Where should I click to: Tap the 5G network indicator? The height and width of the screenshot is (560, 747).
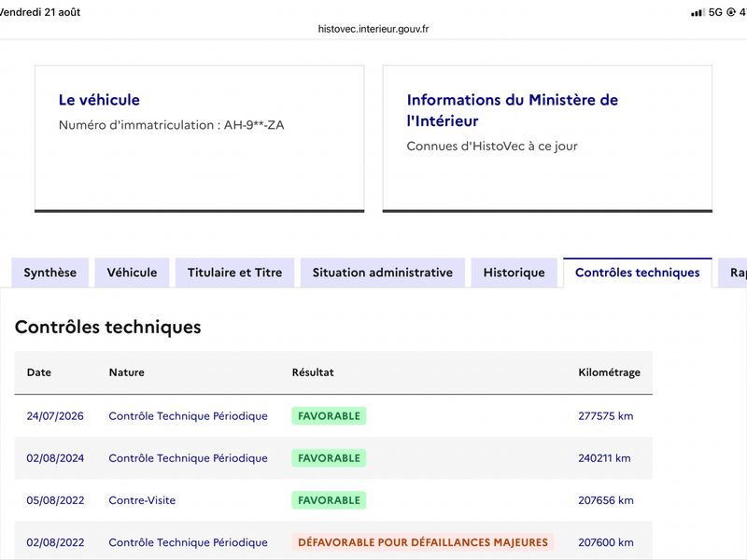point(715,12)
